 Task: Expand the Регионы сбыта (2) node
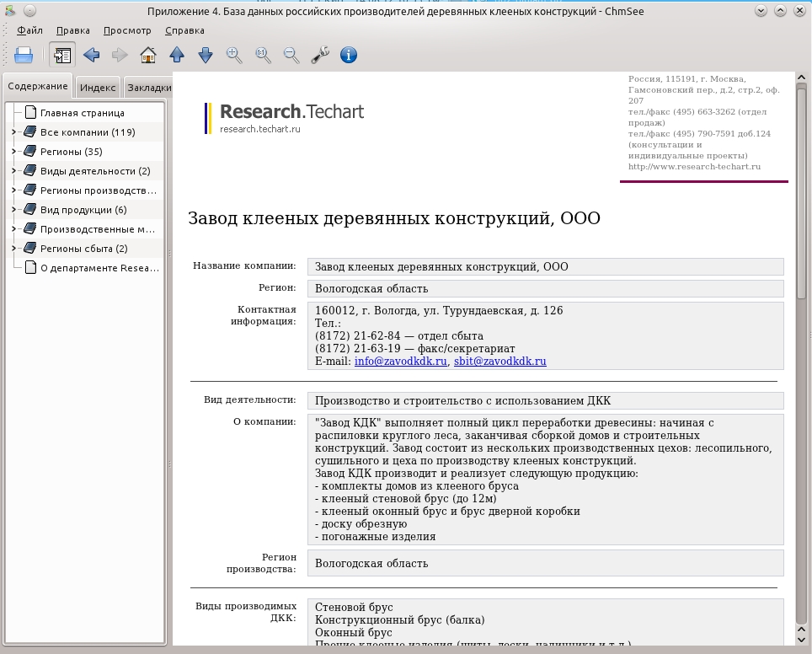(14, 249)
